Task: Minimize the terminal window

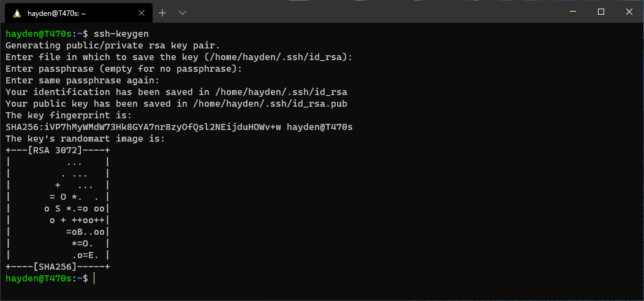Action: tap(572, 12)
